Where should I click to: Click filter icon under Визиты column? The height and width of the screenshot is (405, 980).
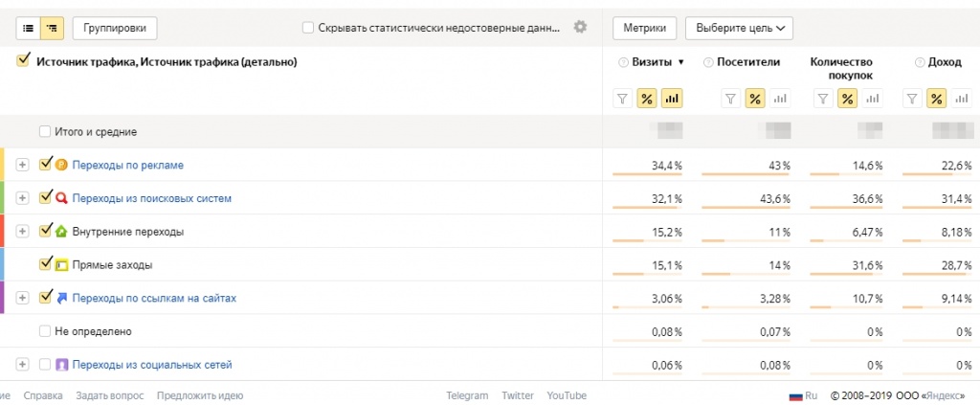622,99
